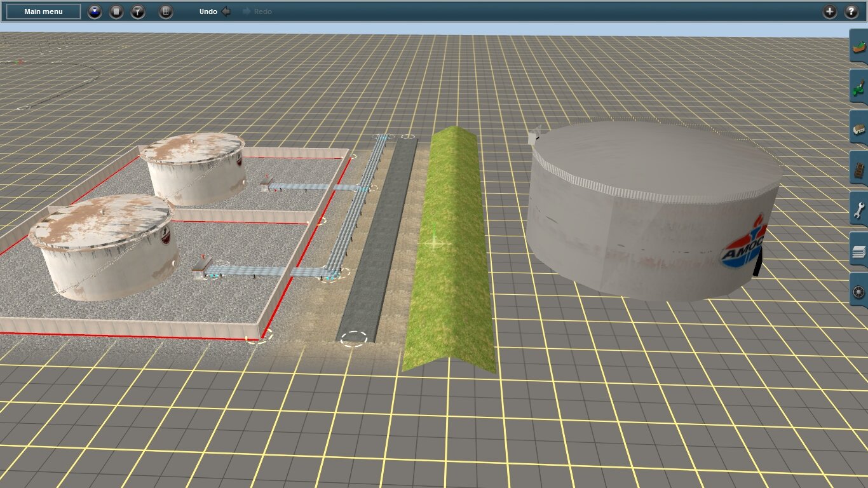868x488 pixels.
Task: Click the plus icon in top bar
Action: tap(830, 11)
